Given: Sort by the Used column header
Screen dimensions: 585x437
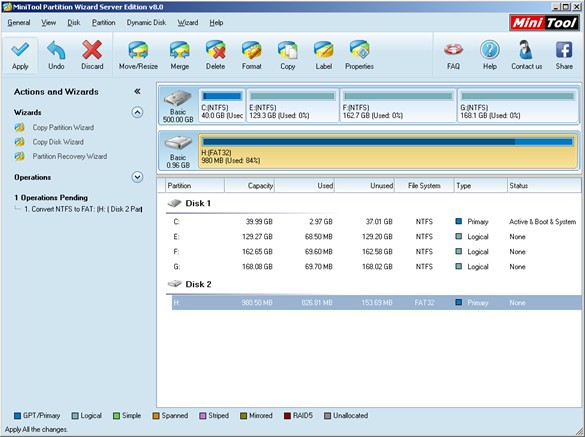Looking at the screenshot, I should pos(305,185).
